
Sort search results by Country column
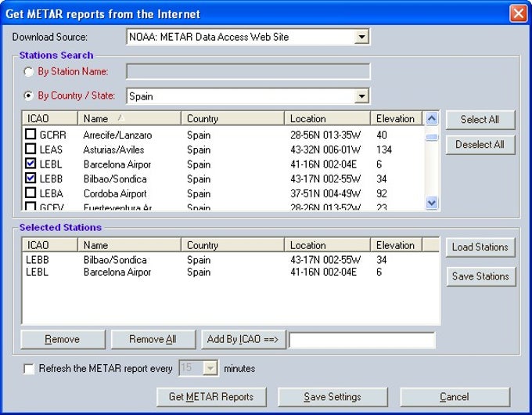tap(233, 118)
